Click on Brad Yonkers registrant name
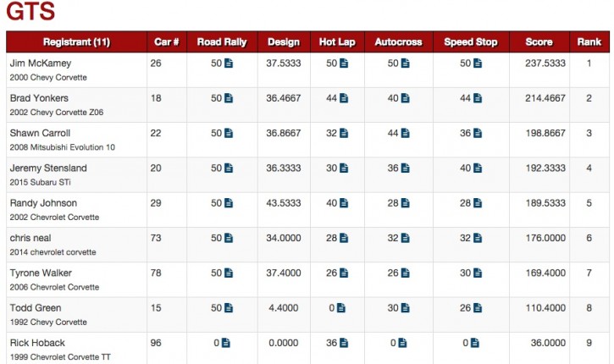Viewport: 614px width, 364px height. (x=39, y=98)
